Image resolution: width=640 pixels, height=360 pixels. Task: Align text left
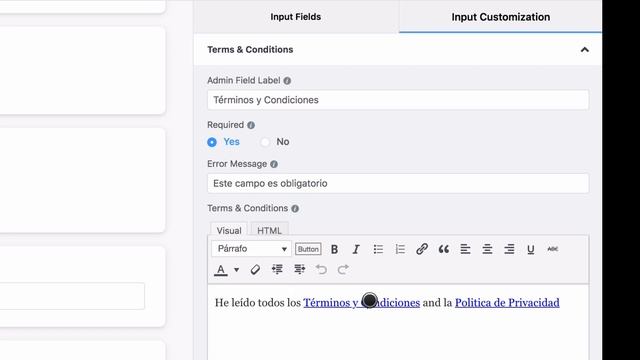coord(465,249)
